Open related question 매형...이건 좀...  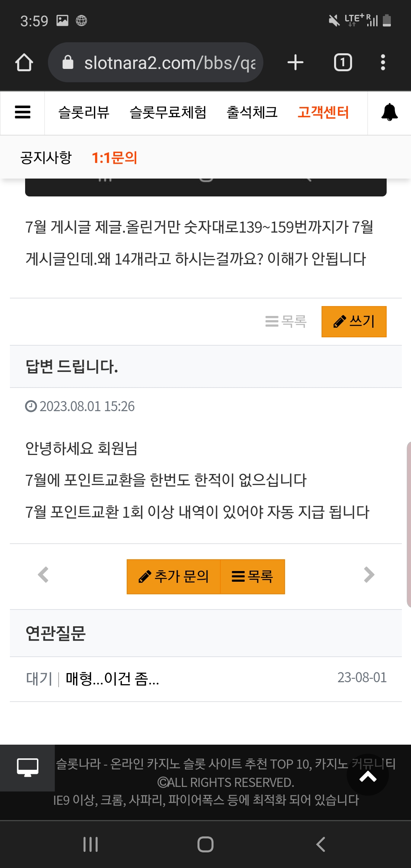coord(112,679)
